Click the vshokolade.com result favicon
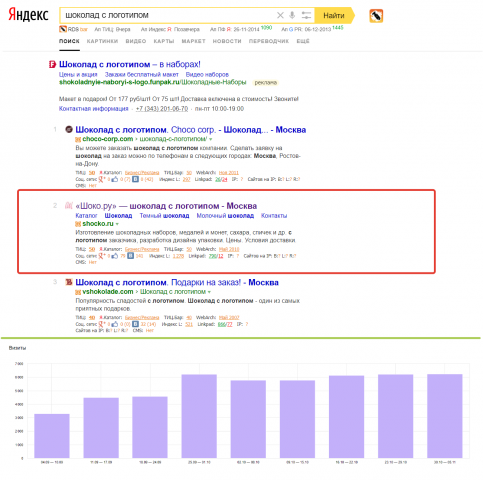The width and height of the screenshot is (483, 480). [x=69, y=282]
